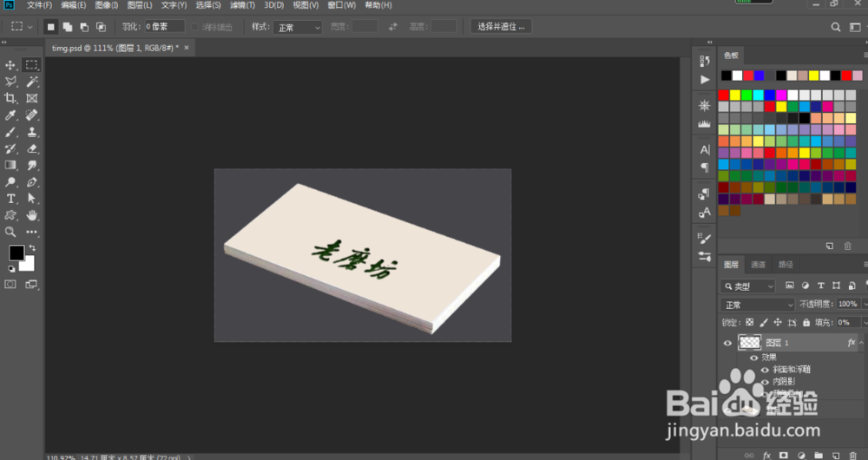Select the Frame tool

point(31,99)
